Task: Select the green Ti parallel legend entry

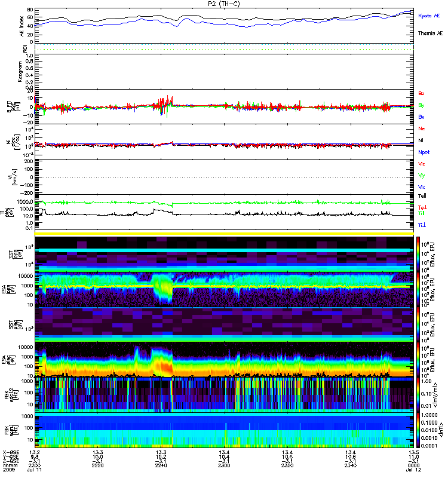Action: click(x=421, y=213)
